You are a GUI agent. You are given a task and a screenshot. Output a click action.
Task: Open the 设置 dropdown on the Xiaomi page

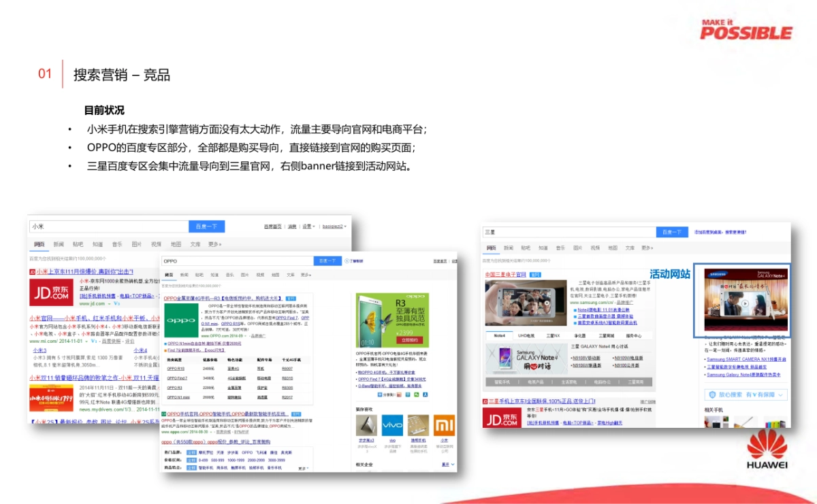point(308,226)
